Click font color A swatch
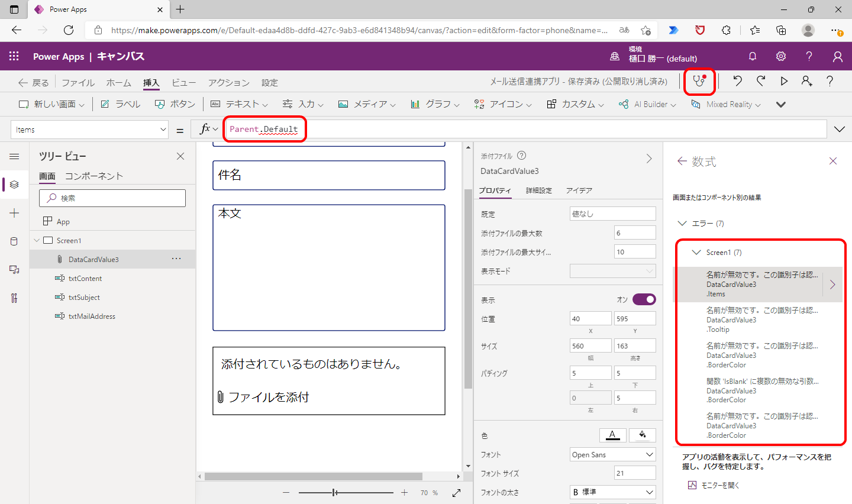Viewport: 852px width, 504px height. [x=612, y=435]
